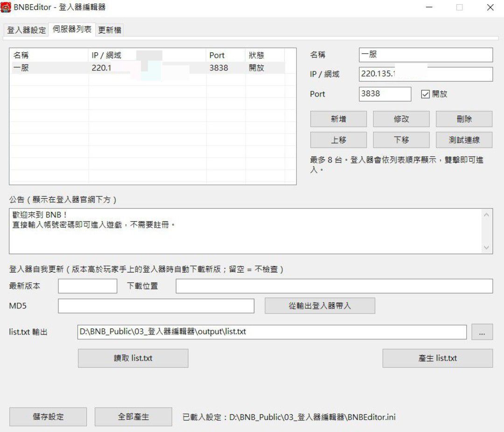Switch to the 登入器設定 tab

26,30
